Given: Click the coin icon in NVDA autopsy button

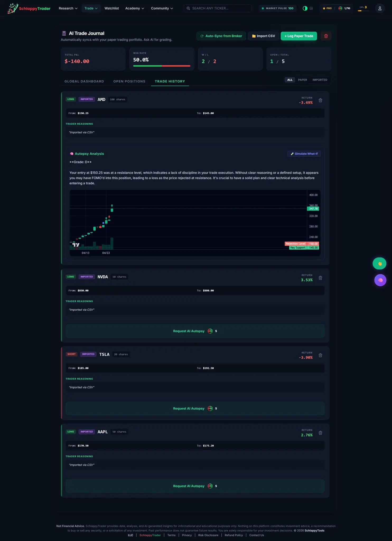Looking at the screenshot, I should (x=210, y=331).
